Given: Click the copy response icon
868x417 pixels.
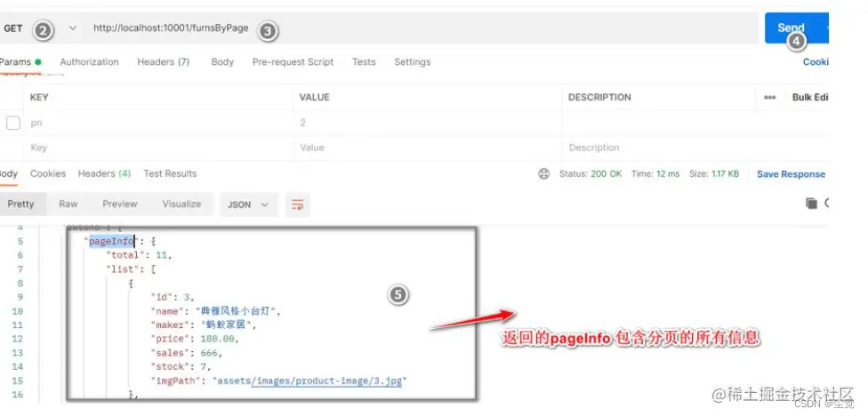Looking at the screenshot, I should tap(812, 204).
